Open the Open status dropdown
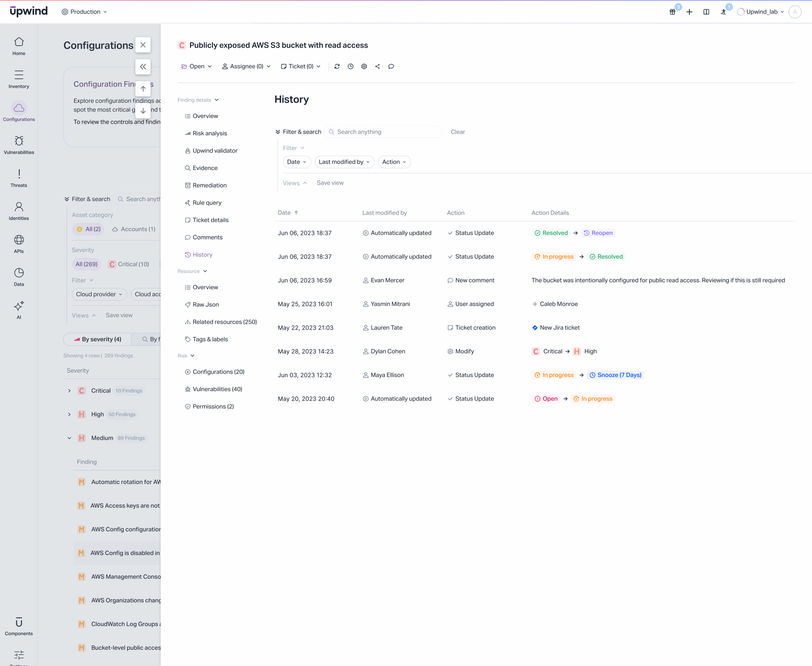 tap(197, 66)
